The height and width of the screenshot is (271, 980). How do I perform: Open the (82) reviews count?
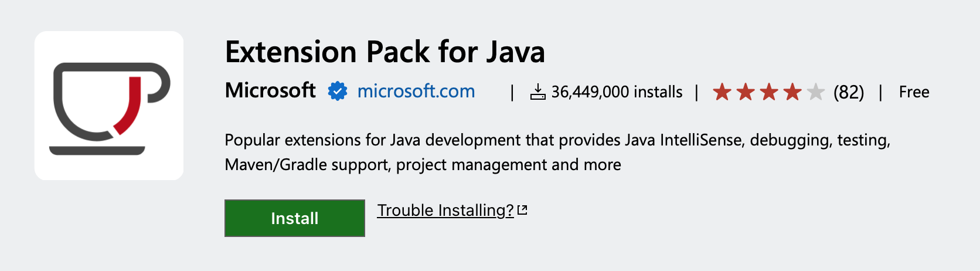[x=848, y=92]
